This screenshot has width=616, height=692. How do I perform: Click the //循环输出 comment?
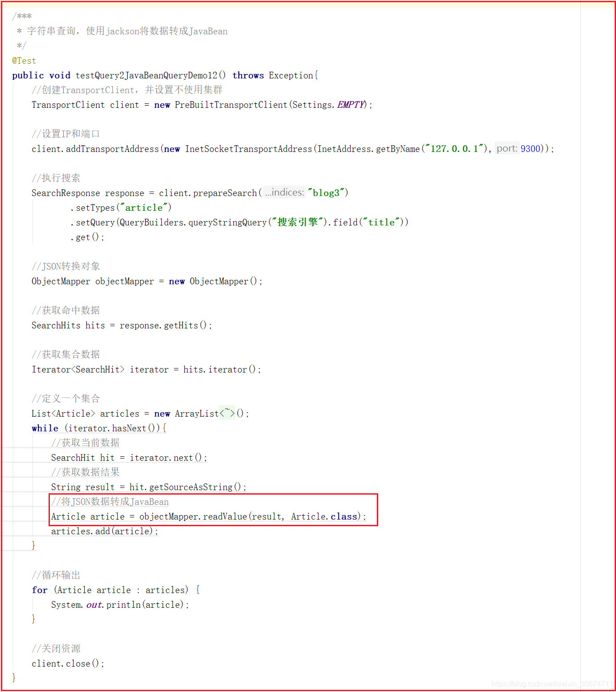pos(56,575)
